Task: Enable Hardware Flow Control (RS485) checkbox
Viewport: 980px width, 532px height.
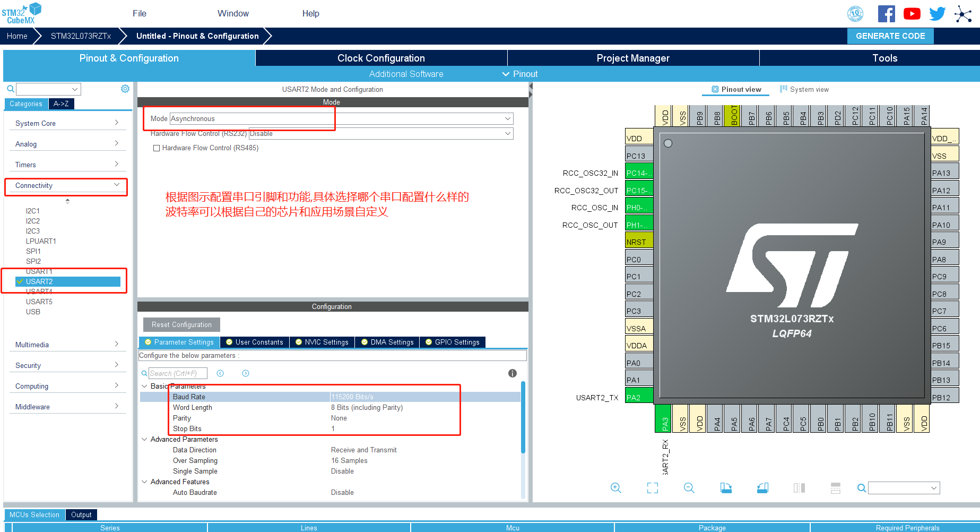Action: 157,148
